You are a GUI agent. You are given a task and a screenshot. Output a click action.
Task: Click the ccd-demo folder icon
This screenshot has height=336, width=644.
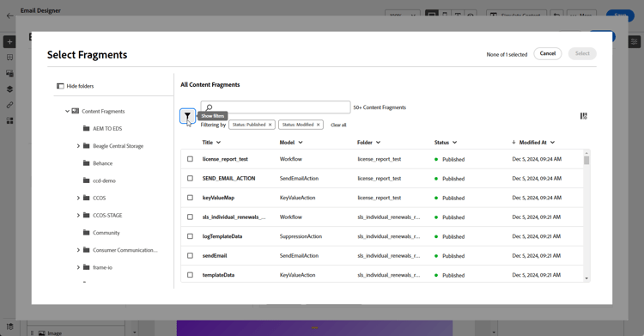pos(86,180)
